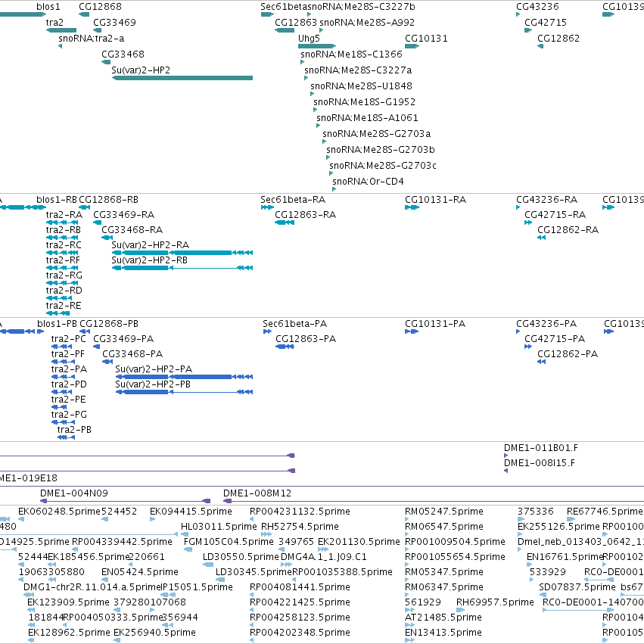Click snoRNA:Me18S-G1952 label

[x=364, y=102]
